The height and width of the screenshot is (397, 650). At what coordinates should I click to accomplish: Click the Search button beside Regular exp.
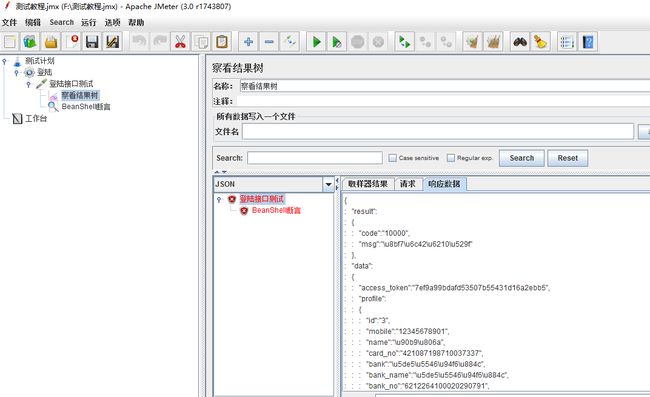pos(521,158)
